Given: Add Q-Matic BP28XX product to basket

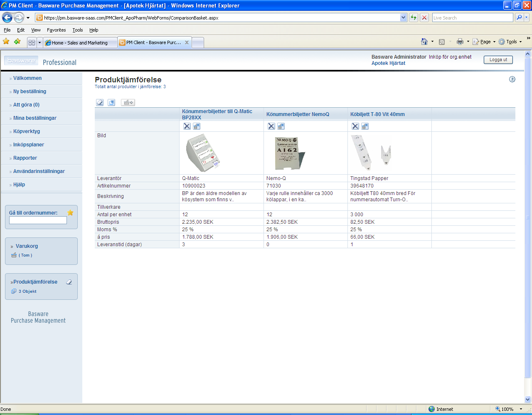Looking at the screenshot, I should click(x=197, y=126).
